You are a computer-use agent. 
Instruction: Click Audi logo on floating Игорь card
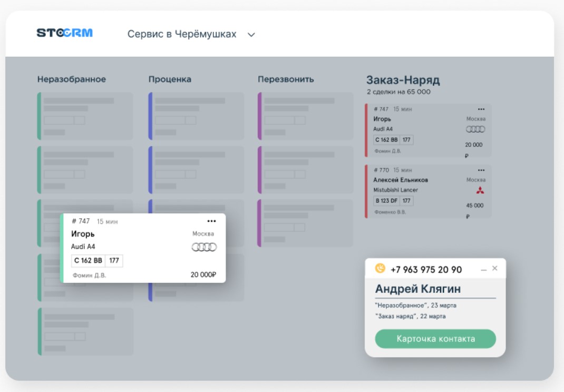click(204, 247)
